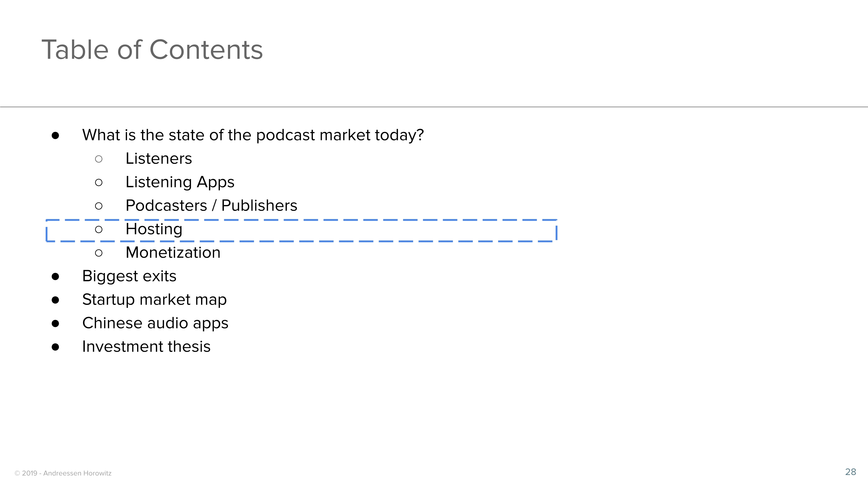This screenshot has width=868, height=488.
Task: Select the highlighted "Hosting" item
Action: 154,229
